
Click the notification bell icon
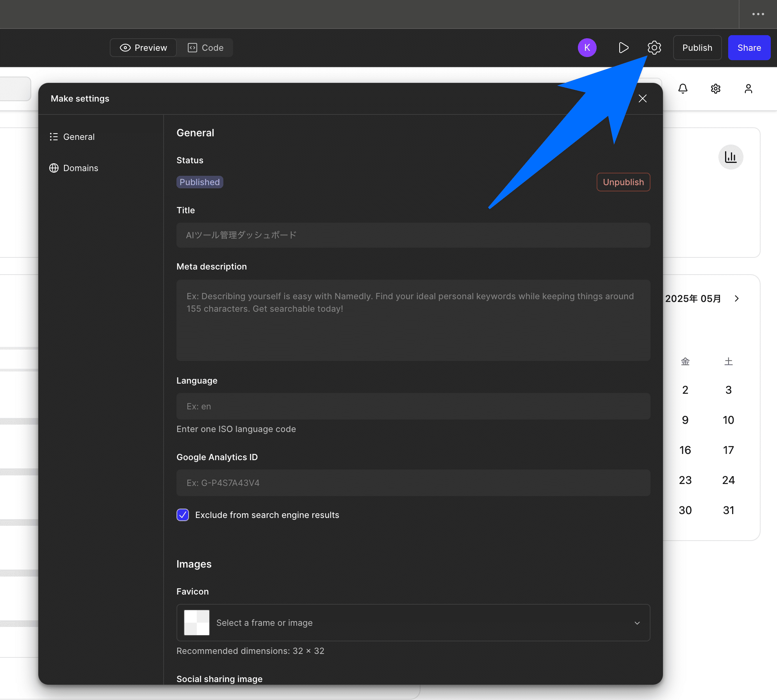tap(683, 89)
